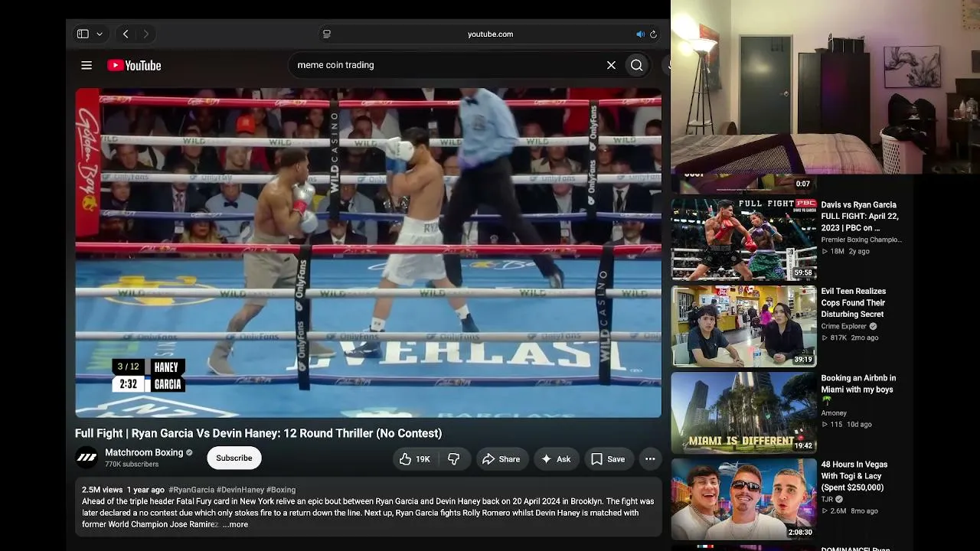Screen dimensions: 980x551
Task: Clear the search query with the X
Action: [611, 65]
